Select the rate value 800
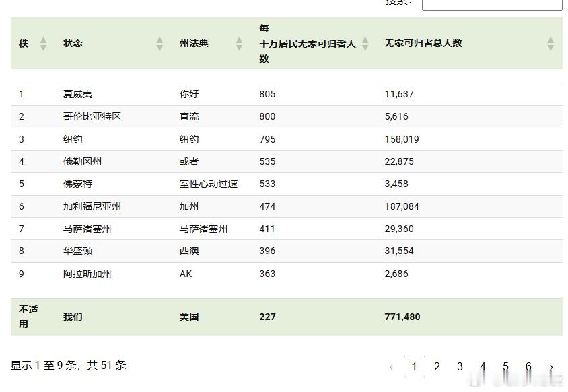The width and height of the screenshot is (568, 392). coord(267,116)
